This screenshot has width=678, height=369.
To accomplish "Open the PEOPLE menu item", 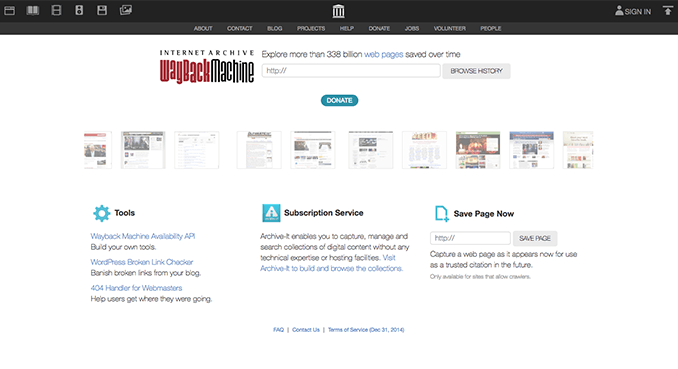I will 491,29.
